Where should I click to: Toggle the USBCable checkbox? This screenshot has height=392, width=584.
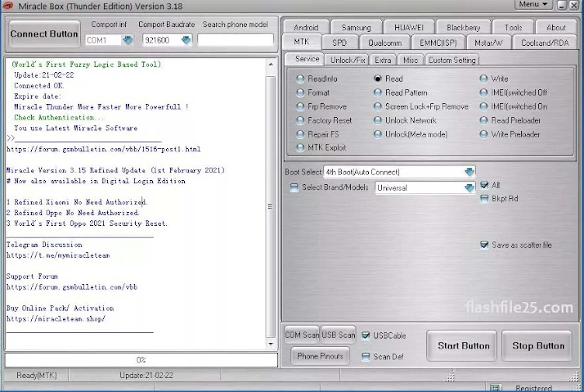(366, 335)
